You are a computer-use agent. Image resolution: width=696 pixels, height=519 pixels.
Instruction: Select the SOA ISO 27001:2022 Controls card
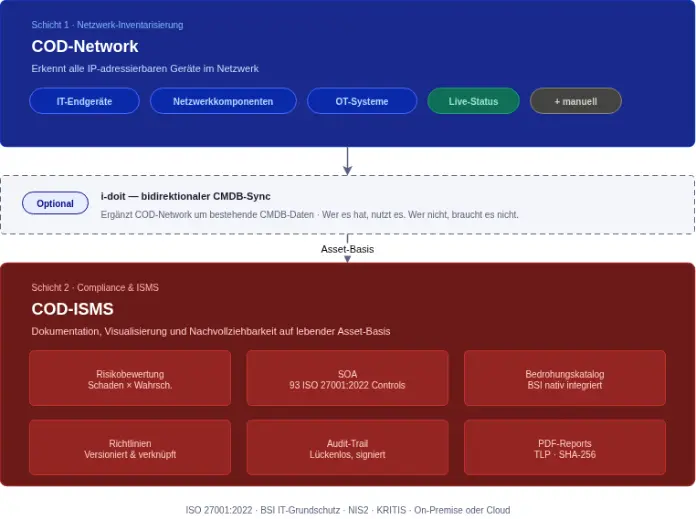point(347,379)
